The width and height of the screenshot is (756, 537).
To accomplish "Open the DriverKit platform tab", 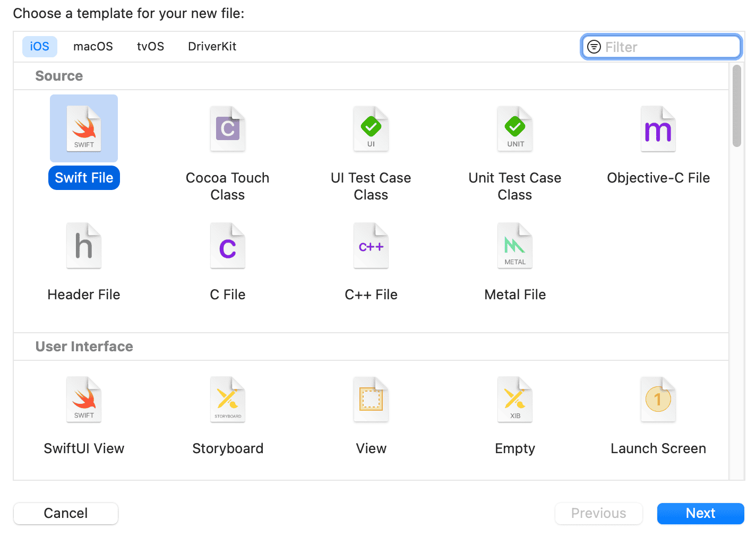I will point(212,47).
